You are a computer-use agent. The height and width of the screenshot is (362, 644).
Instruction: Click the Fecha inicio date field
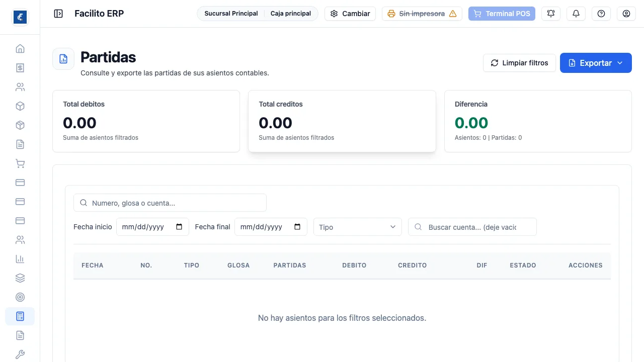pos(152,227)
